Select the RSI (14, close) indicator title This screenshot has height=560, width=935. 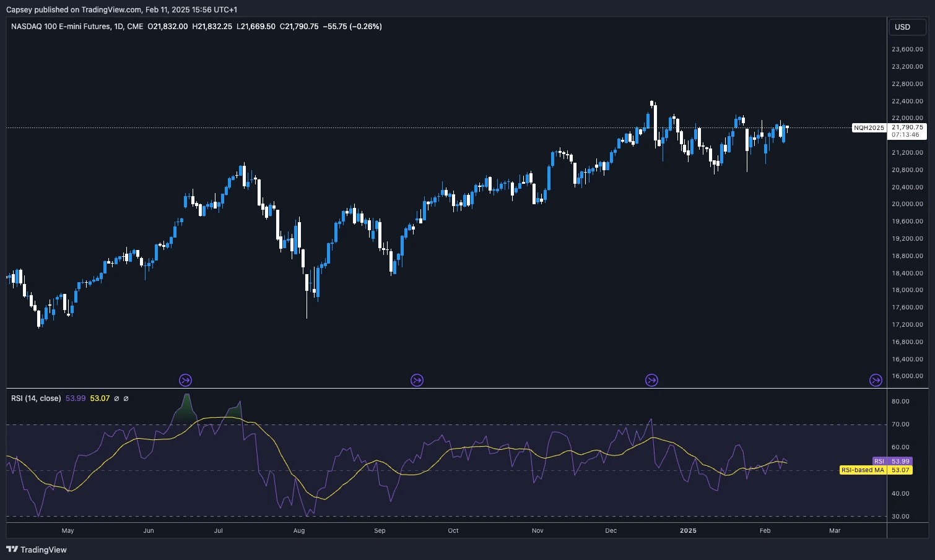coord(35,398)
